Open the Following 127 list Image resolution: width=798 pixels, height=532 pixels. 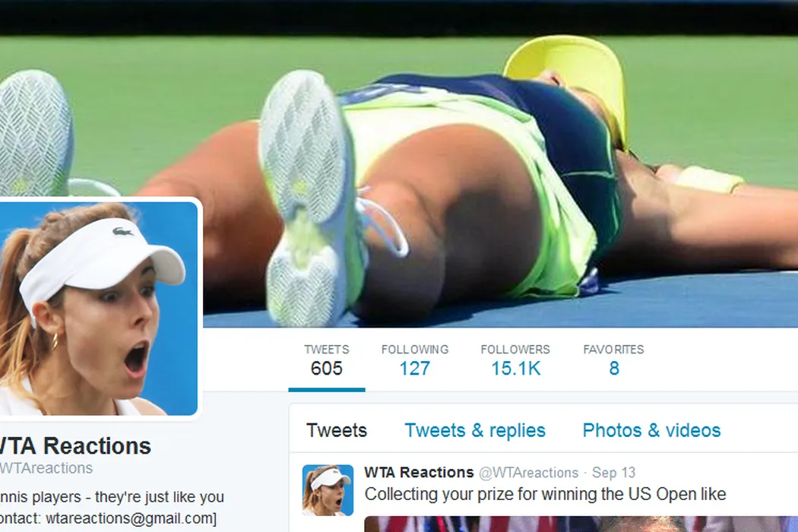pos(415,360)
